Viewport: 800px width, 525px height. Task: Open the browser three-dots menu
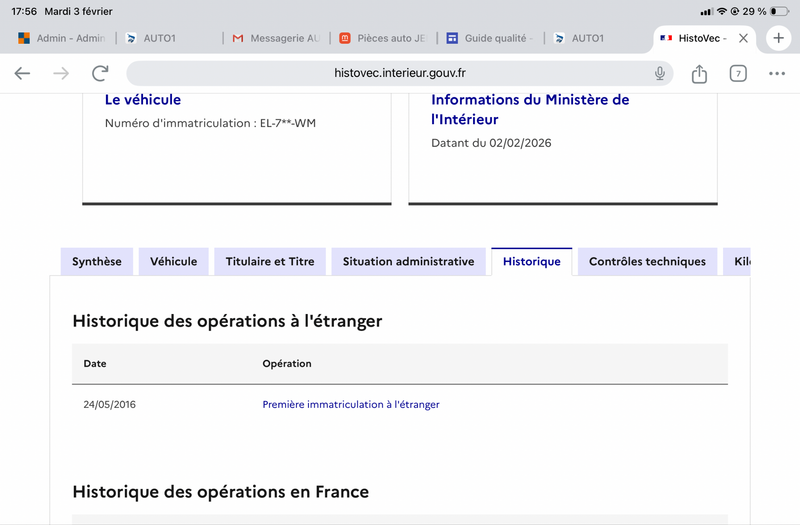777,73
